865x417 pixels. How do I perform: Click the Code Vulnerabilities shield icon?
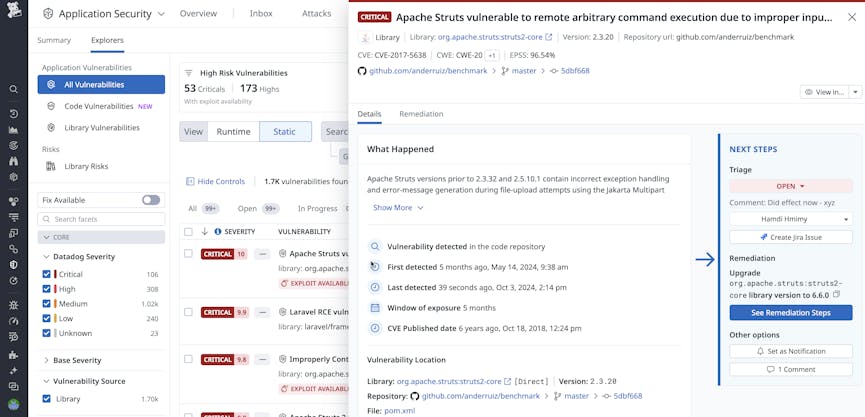51,106
